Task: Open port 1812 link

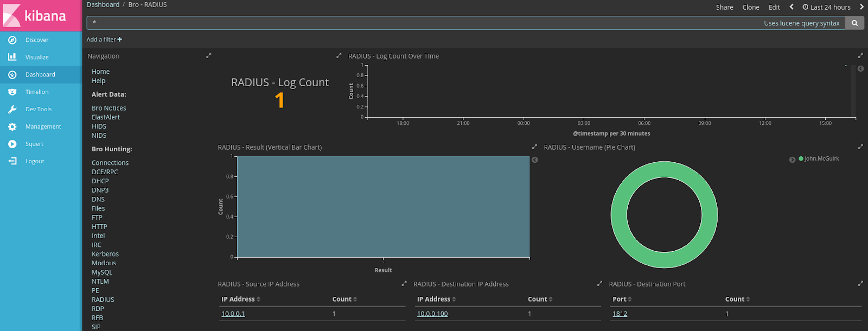Action: pos(620,314)
